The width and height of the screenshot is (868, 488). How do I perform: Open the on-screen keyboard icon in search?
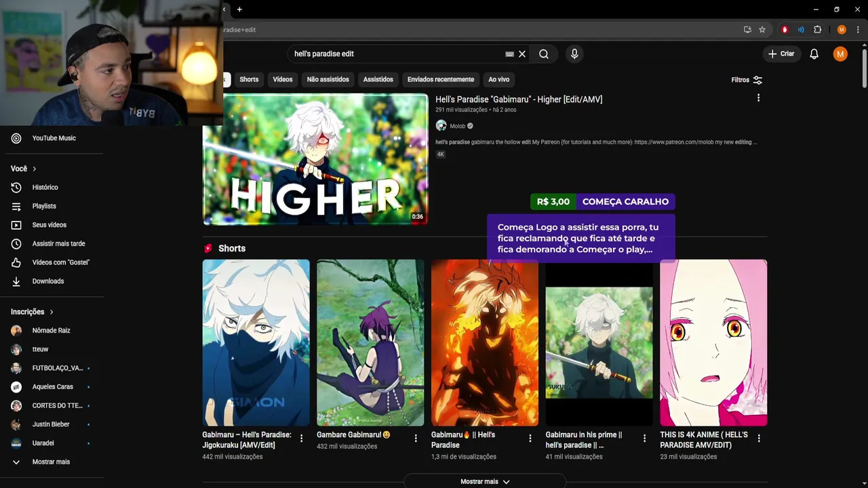[509, 54]
